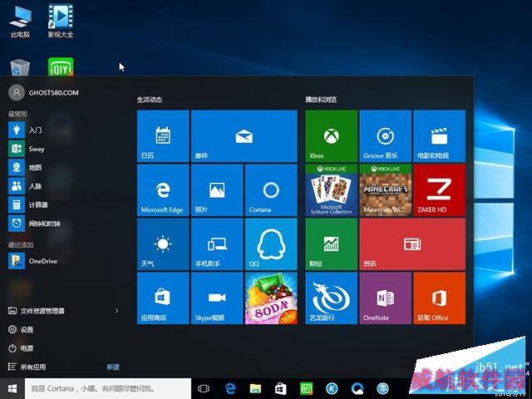Click the 电源 power button
Image resolution: width=532 pixels, height=399 pixels.
point(20,348)
